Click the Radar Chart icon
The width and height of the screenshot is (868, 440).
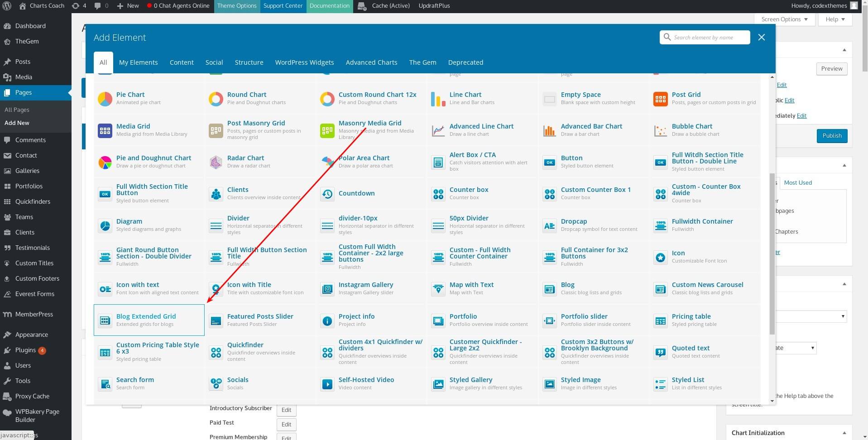pyautogui.click(x=216, y=162)
